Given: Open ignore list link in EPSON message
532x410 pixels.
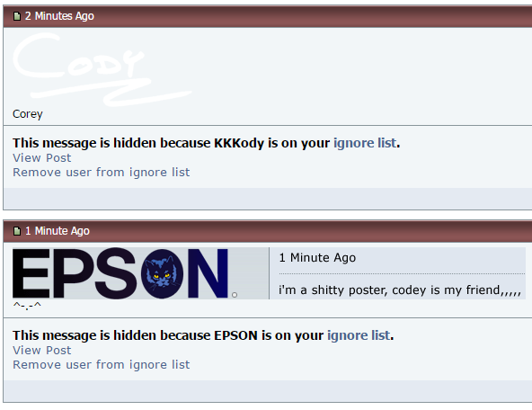Looking at the screenshot, I should click(359, 335).
